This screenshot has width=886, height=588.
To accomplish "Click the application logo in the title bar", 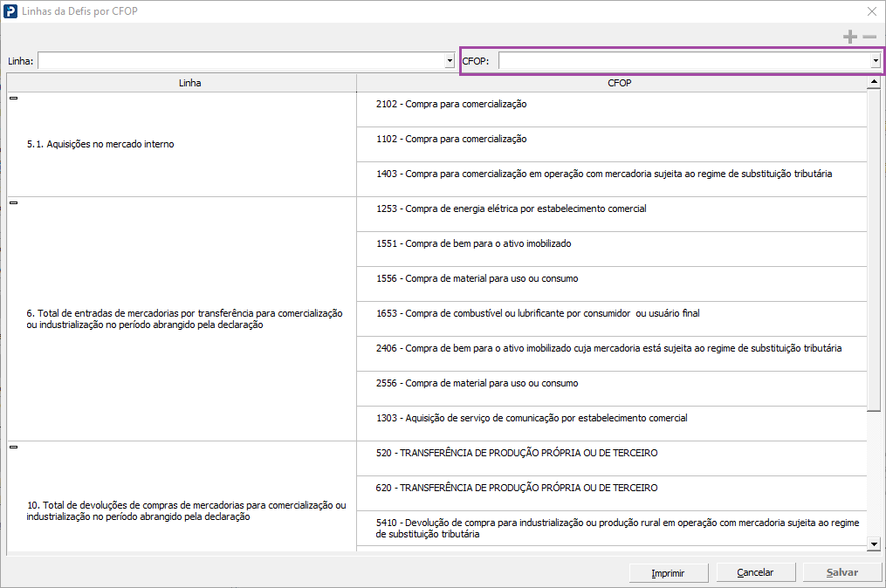I will [10, 11].
